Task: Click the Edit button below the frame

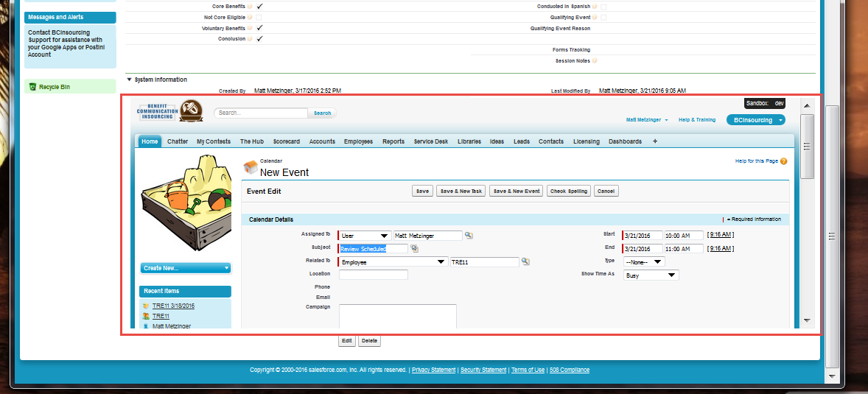Action: click(346, 341)
